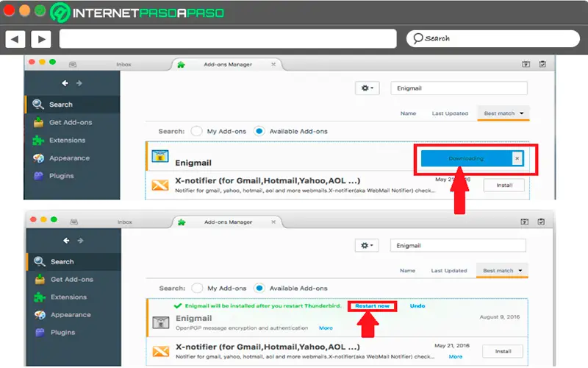Click Enigmail search box in lower window
The height and width of the screenshot is (368, 588).
pos(458,246)
